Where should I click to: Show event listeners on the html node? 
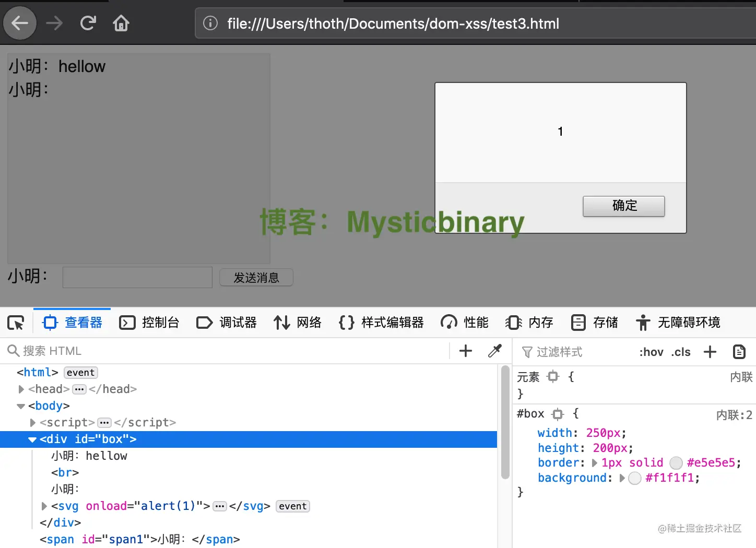[x=81, y=372]
